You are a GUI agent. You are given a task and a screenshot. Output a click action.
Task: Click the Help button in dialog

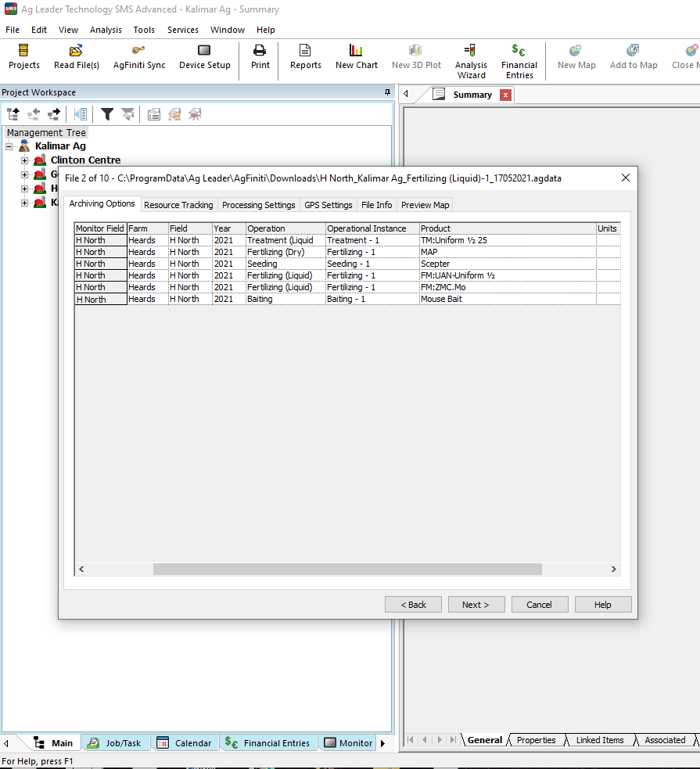(x=602, y=605)
